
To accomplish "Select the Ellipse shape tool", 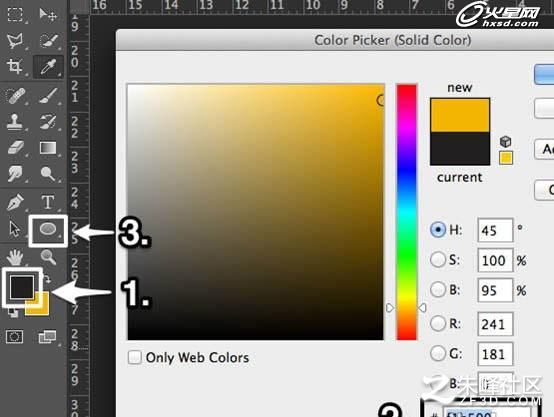I will [x=48, y=229].
